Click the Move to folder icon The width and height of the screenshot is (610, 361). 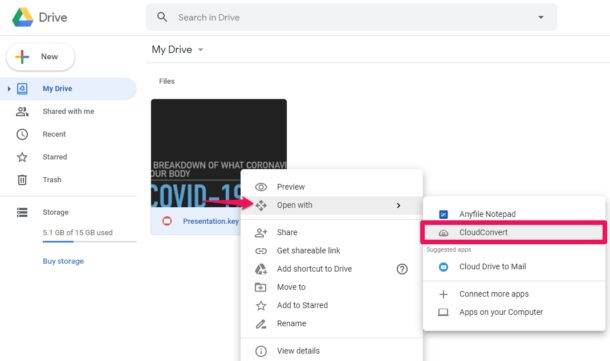coord(260,287)
